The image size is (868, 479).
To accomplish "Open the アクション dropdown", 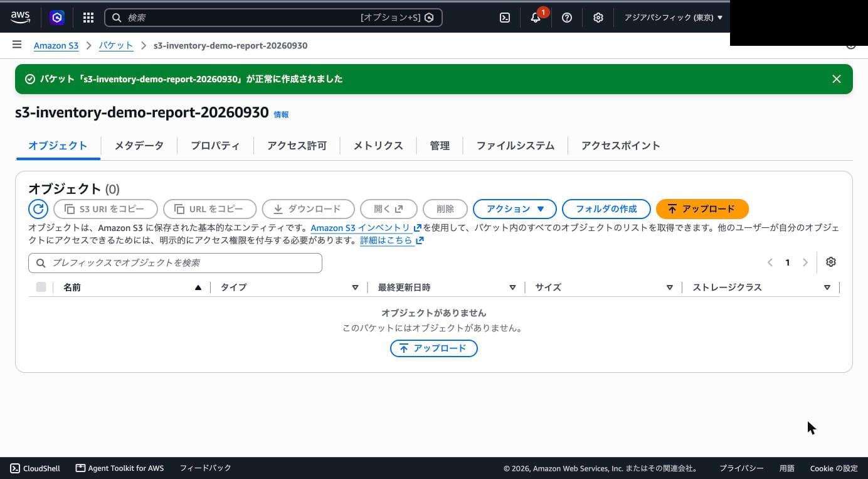I will point(515,209).
